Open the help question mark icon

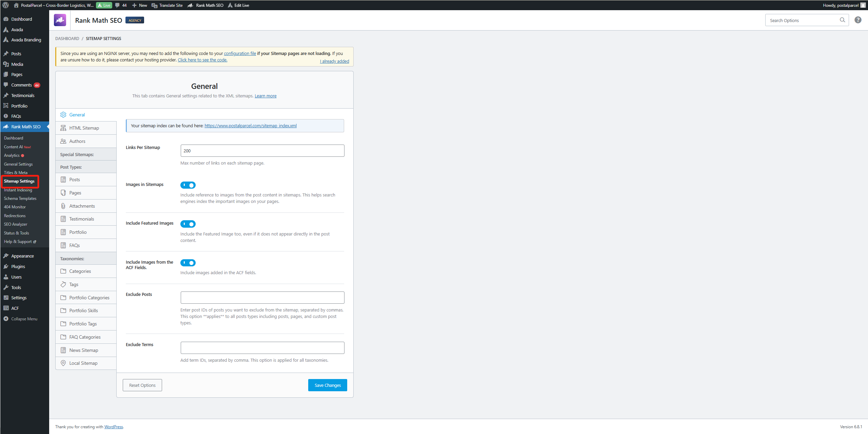tap(858, 20)
